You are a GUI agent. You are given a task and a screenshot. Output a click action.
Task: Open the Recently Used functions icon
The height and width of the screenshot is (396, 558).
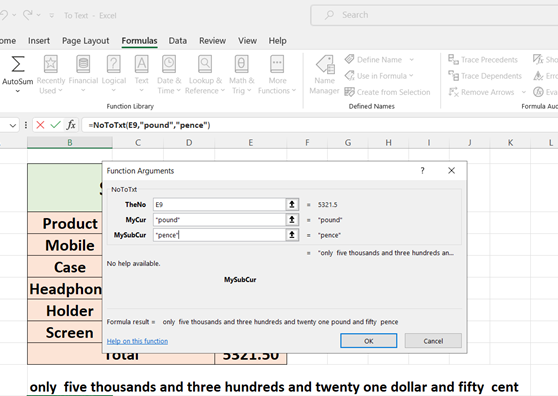coord(51,64)
